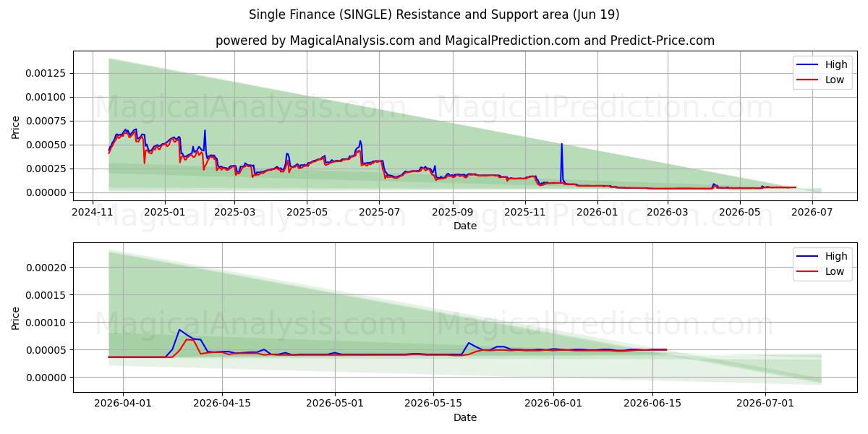Screen dimensions: 868x434
Task: Click the '2024-11' date tick label
Action: coord(93,212)
